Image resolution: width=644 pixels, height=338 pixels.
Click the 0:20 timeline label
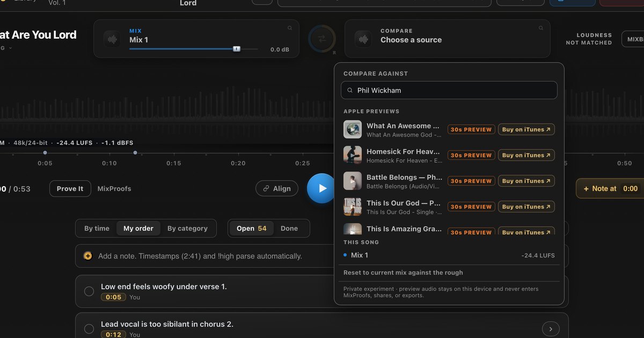(238, 163)
